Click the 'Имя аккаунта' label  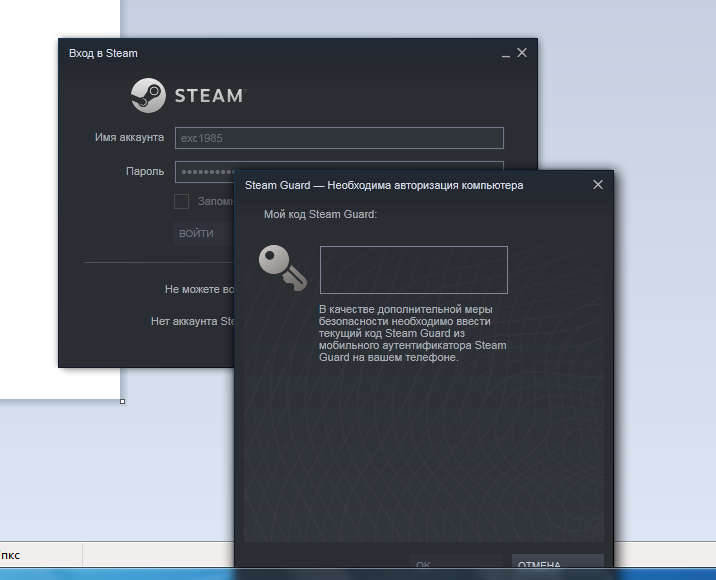[129, 137]
